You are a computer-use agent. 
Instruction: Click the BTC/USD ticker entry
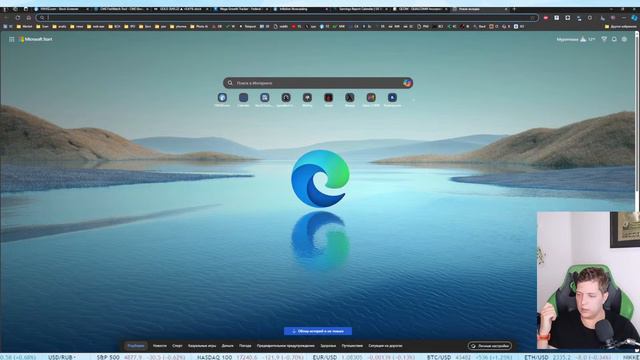tap(469, 357)
